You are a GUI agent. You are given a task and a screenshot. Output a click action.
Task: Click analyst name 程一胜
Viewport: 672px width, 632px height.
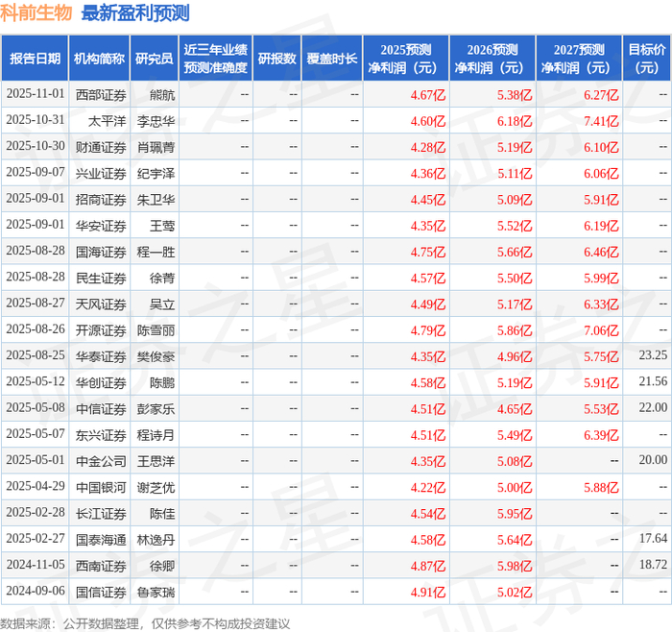click(x=156, y=252)
